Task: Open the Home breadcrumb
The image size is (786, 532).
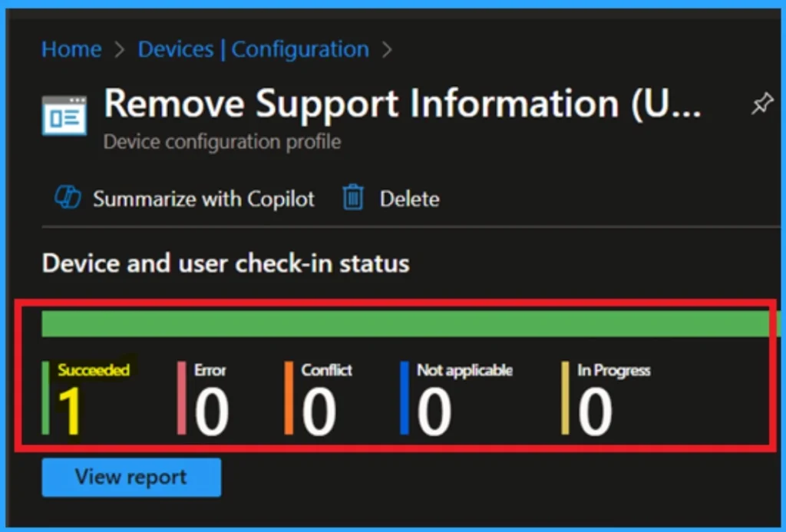Action: tap(71, 48)
